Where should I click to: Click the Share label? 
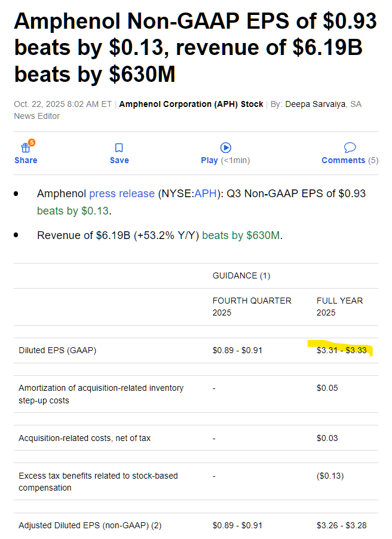[x=26, y=160]
